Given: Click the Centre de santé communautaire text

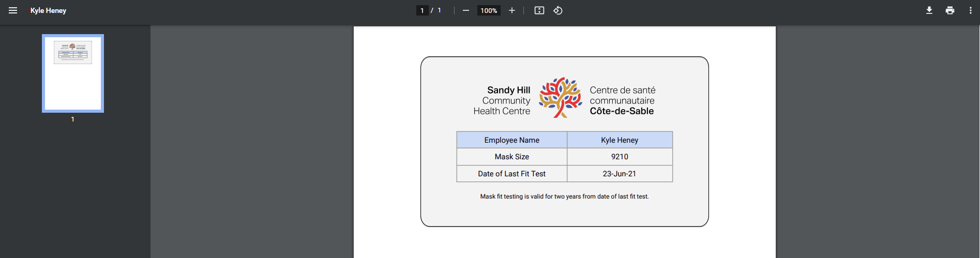Looking at the screenshot, I should pyautogui.click(x=623, y=100).
